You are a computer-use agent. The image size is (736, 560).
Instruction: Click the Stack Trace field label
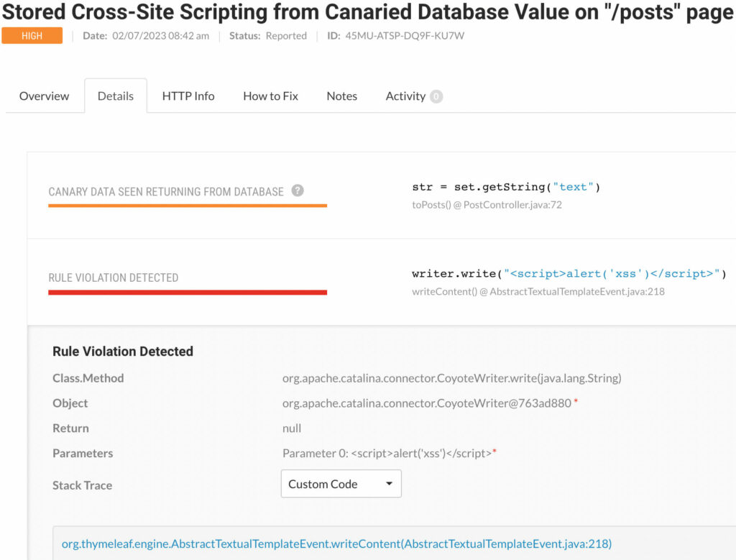pyautogui.click(x=82, y=485)
